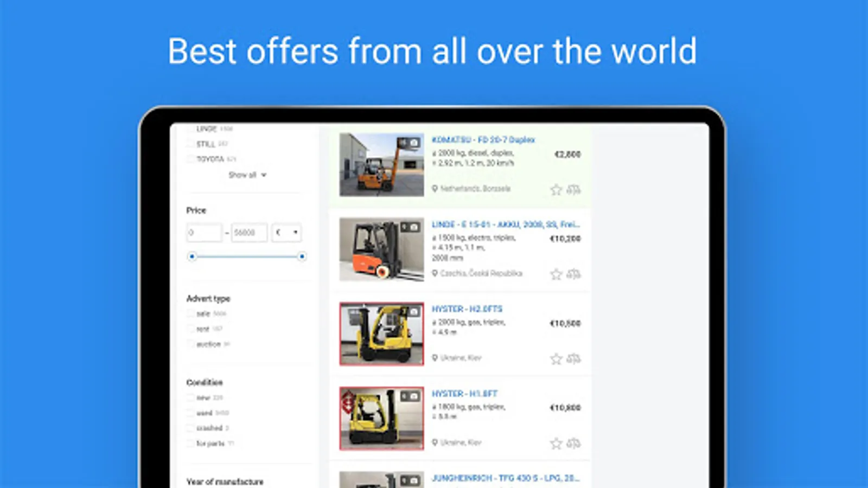Viewport: 868px width, 488px height.
Task: Enable the sale advert type checkbox
Action: pyautogui.click(x=190, y=313)
